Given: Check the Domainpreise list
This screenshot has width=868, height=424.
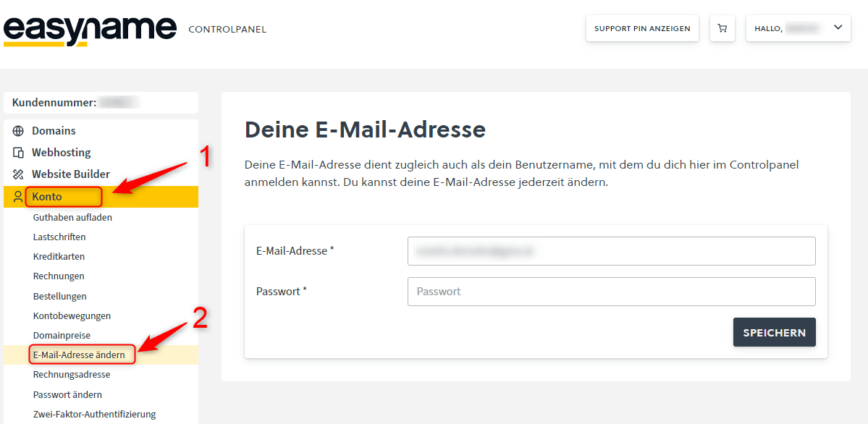Looking at the screenshot, I should [63, 334].
